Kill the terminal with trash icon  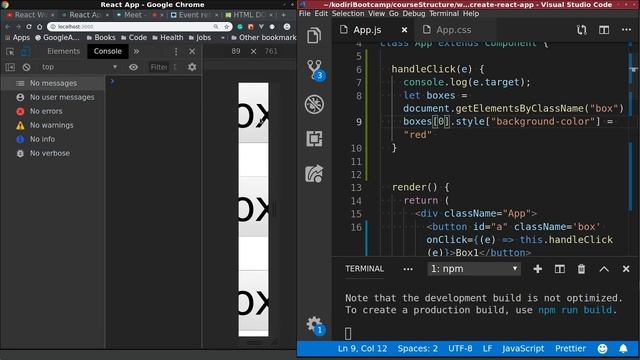(581, 269)
